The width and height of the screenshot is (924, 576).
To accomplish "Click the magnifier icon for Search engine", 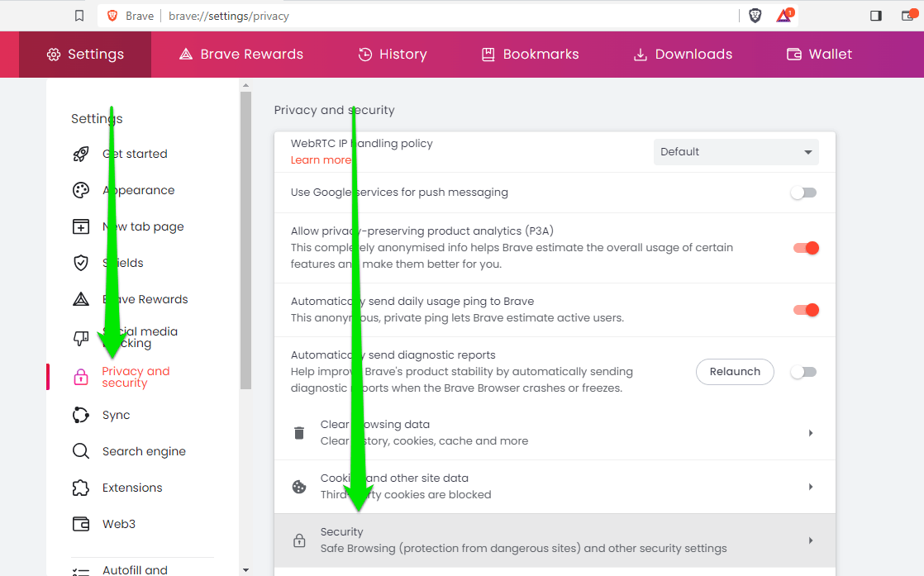I will (81, 452).
